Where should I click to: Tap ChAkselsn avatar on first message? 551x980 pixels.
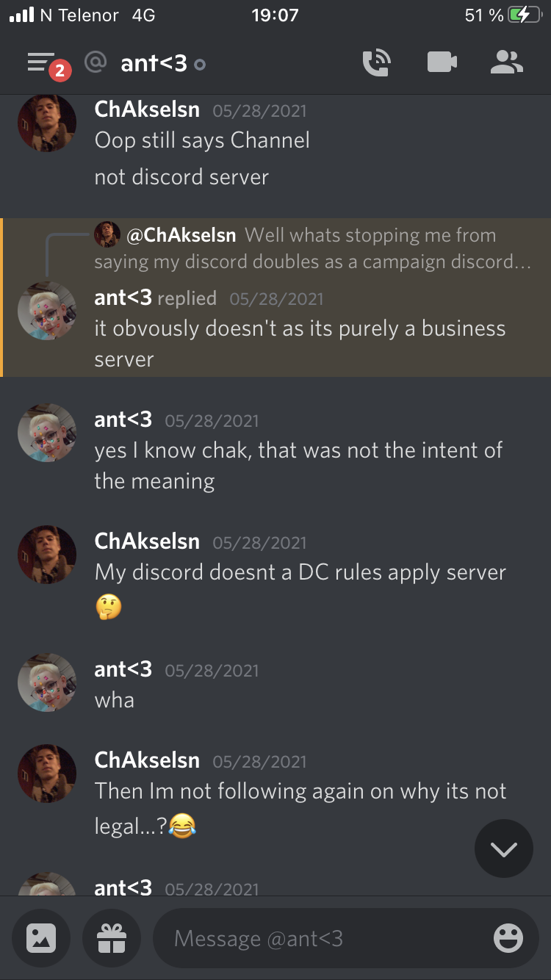(x=47, y=123)
